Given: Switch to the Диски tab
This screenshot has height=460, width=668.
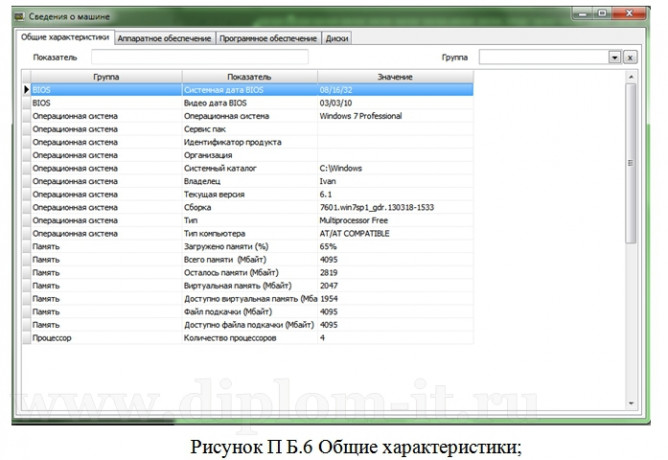Looking at the screenshot, I should [x=337, y=38].
